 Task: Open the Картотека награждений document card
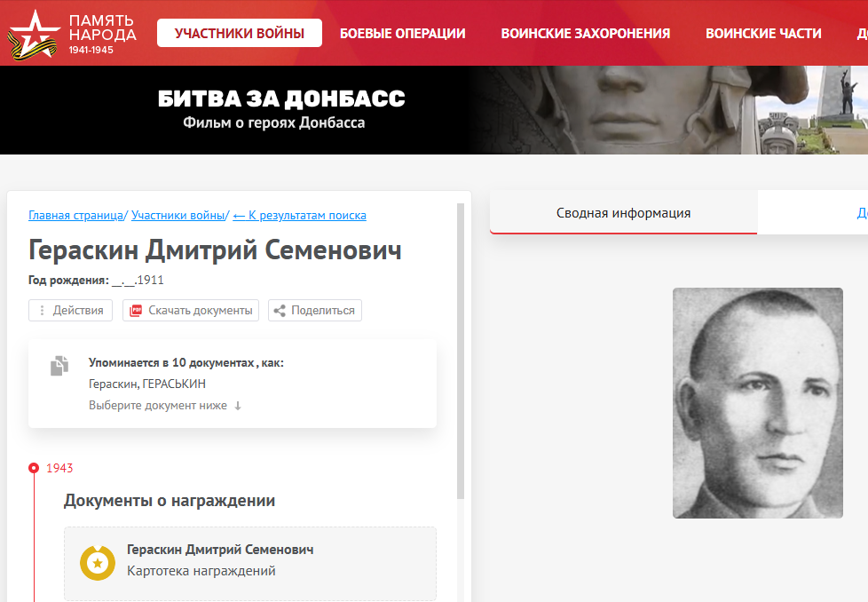pos(250,563)
